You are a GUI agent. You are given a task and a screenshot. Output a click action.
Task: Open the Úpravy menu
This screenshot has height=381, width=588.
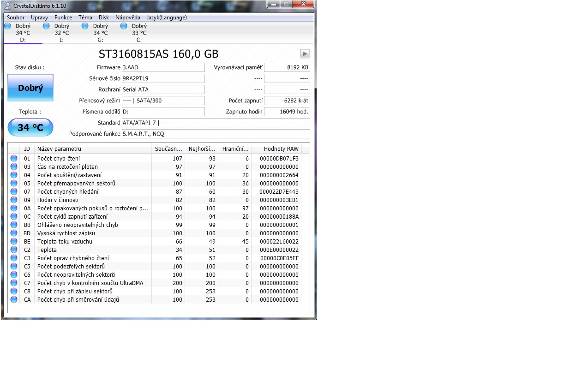click(39, 18)
